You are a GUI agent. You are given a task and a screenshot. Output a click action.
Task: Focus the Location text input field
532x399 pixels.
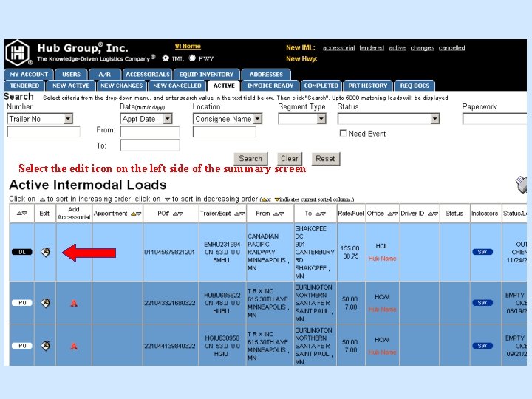[x=225, y=132]
